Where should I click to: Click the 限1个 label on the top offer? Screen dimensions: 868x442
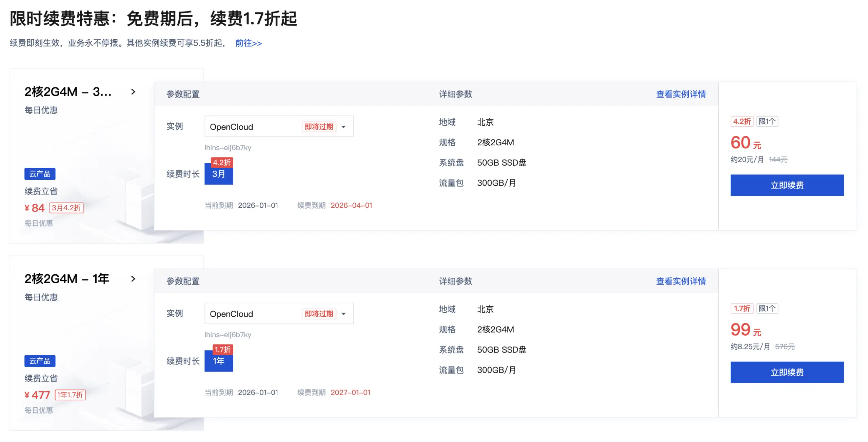[x=767, y=121]
